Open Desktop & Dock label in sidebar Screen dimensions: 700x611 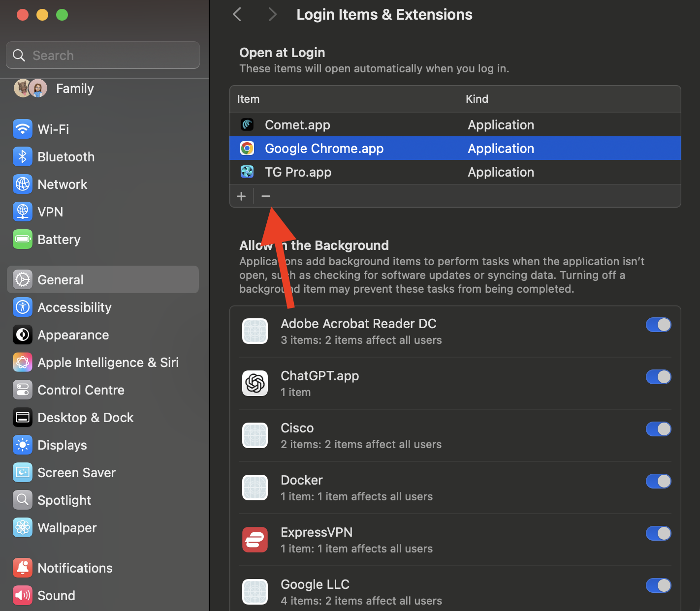tap(86, 417)
